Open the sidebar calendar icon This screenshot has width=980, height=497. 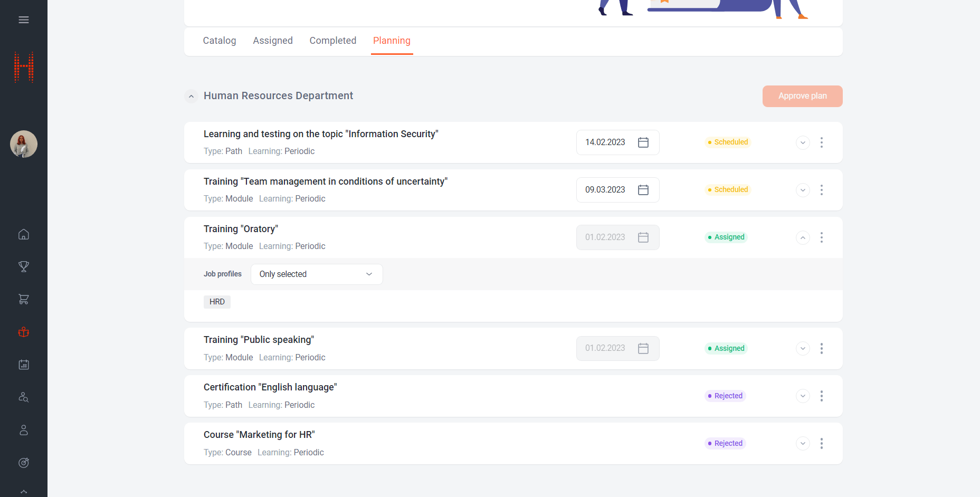[24, 365]
